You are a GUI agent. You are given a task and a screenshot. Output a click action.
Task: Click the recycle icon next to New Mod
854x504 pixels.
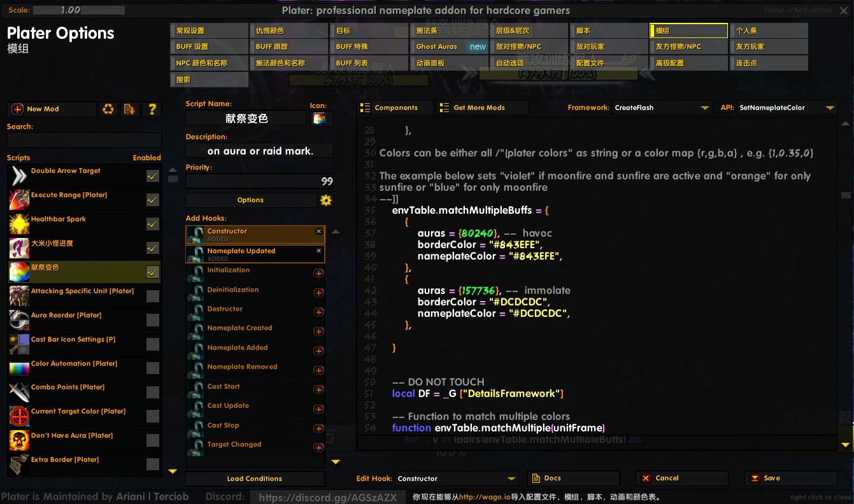[108, 109]
